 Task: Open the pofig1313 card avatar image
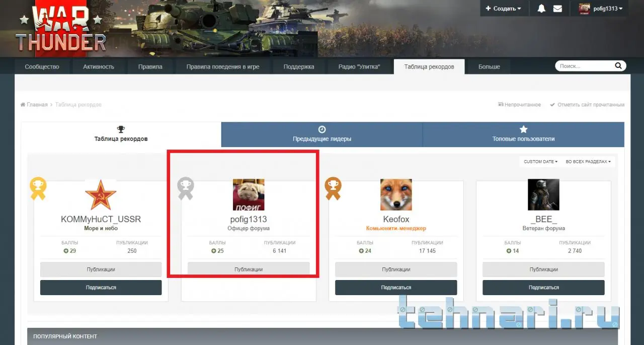(x=249, y=194)
